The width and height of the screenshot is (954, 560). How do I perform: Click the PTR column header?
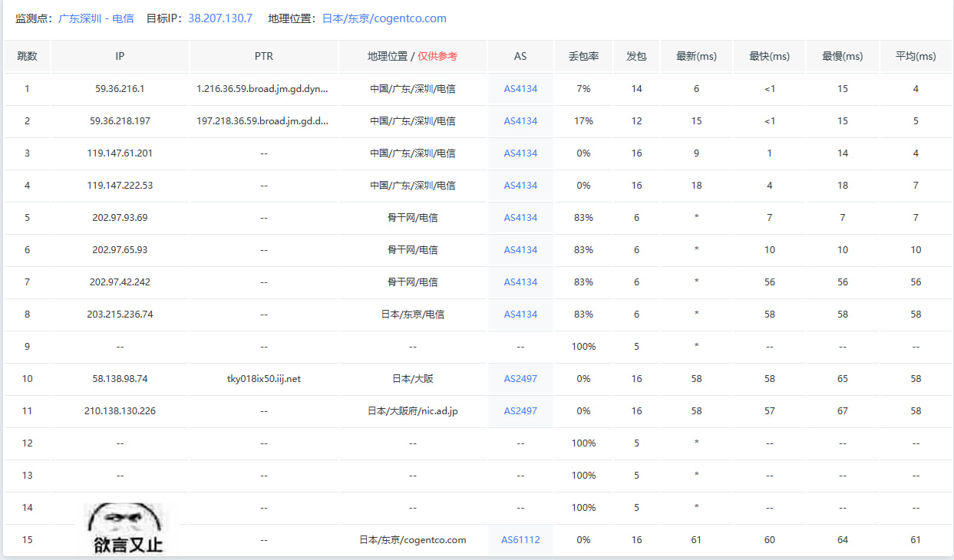(x=263, y=57)
